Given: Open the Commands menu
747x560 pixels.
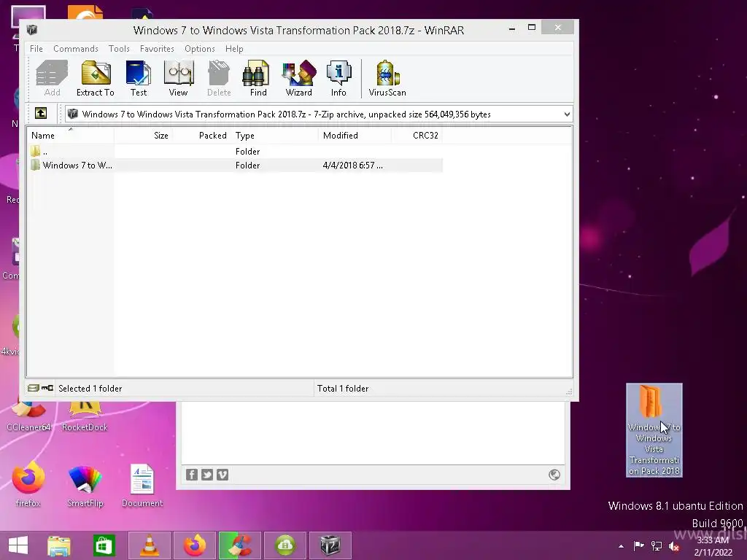Looking at the screenshot, I should click(x=76, y=49).
